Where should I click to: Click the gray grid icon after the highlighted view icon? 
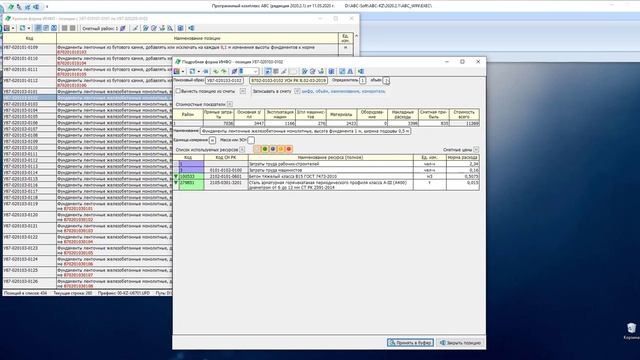pyautogui.click(x=276, y=71)
